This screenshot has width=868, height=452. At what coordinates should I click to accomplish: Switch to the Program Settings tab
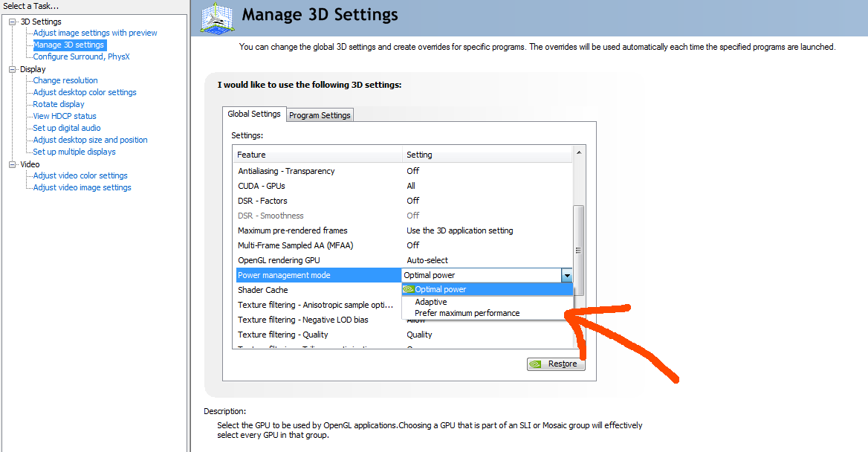tap(320, 115)
